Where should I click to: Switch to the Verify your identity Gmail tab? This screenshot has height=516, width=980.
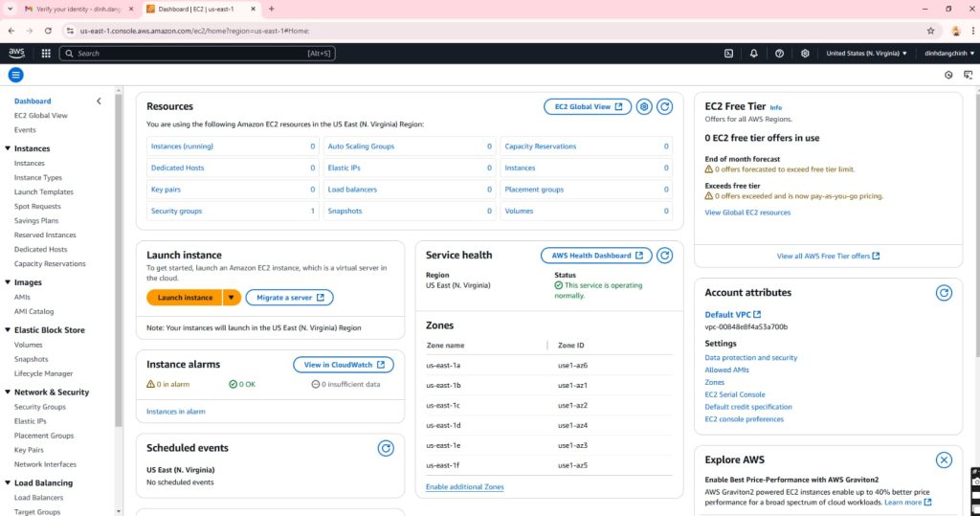click(78, 9)
